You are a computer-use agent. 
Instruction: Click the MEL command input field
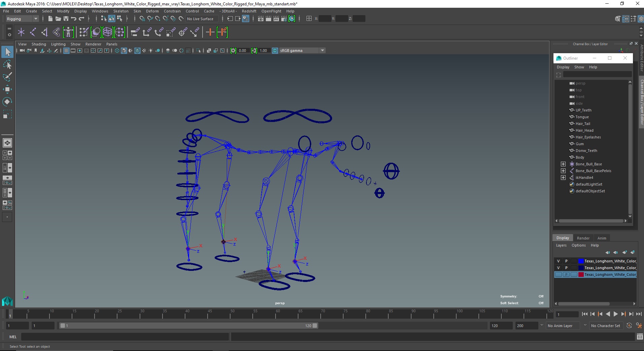125,337
